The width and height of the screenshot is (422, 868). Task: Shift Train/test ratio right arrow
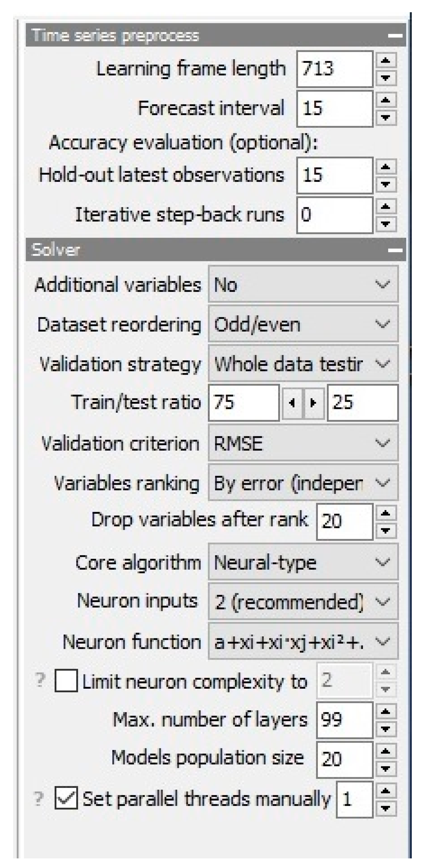[314, 403]
